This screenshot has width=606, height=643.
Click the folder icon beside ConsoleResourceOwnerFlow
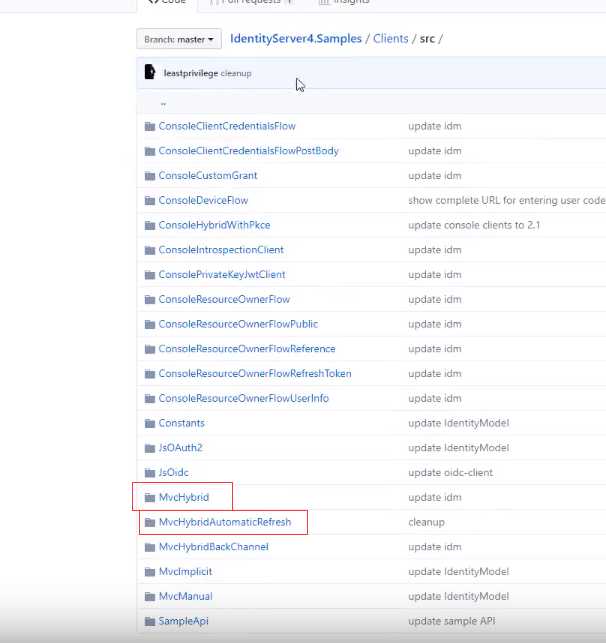point(150,299)
